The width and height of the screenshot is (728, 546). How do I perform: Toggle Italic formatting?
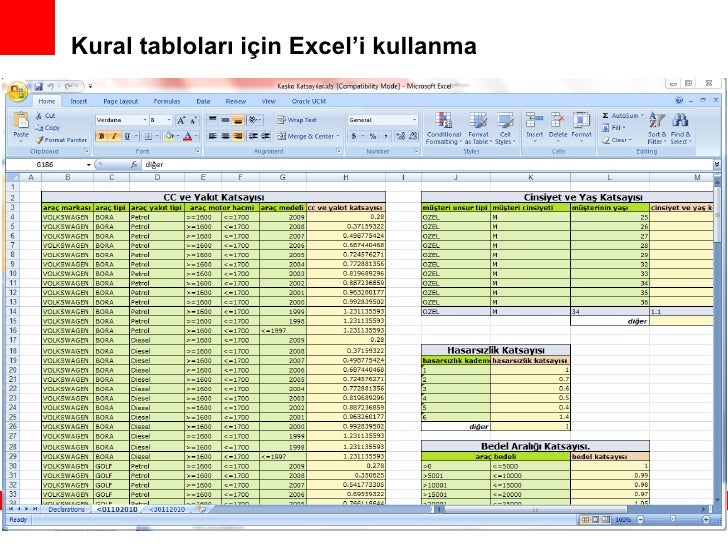point(114,136)
